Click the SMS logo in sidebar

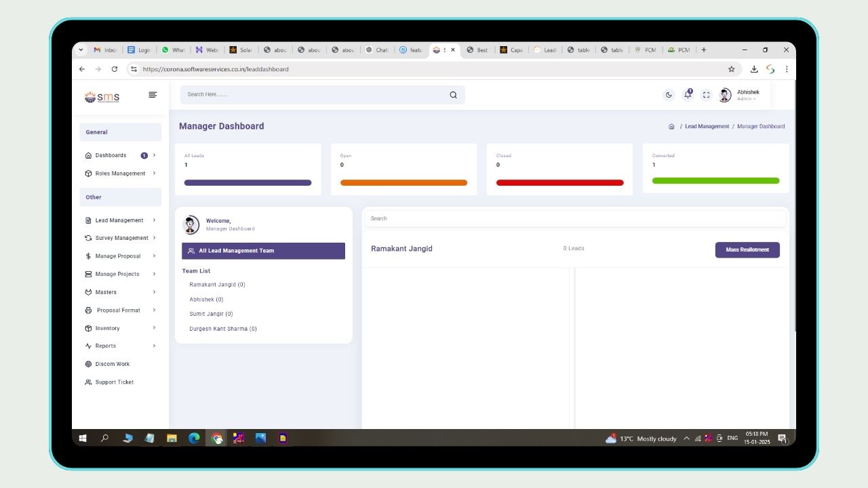102,97
